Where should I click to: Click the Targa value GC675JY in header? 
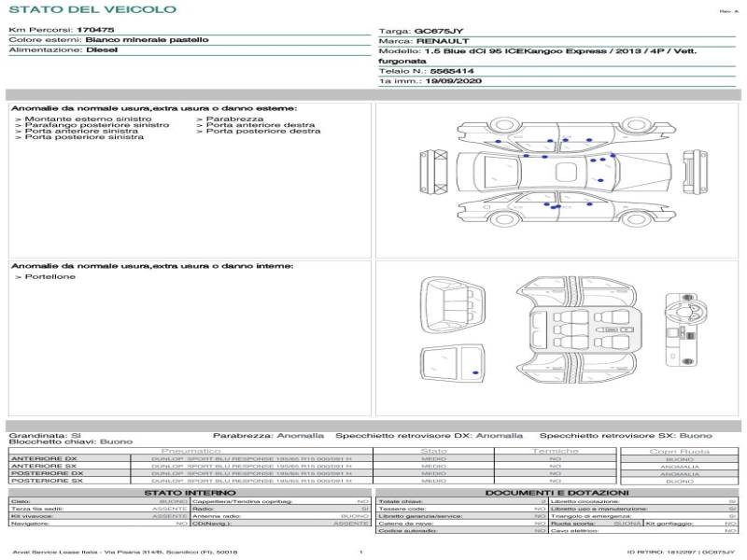pyautogui.click(x=438, y=31)
